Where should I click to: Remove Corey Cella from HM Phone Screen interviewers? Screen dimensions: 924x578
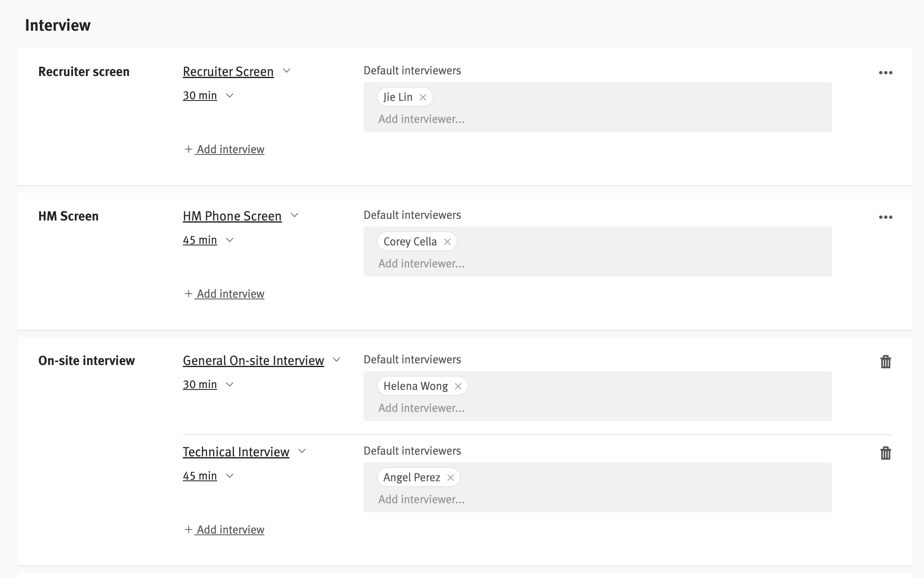pyautogui.click(x=448, y=241)
